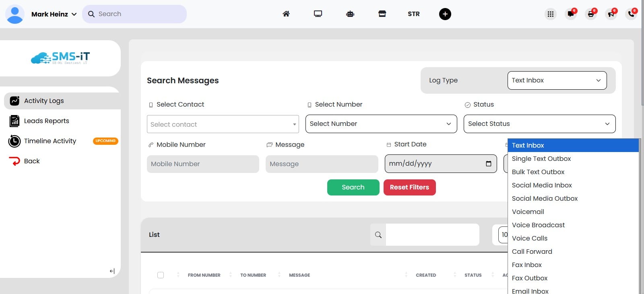The image size is (644, 294).
Task: Select Social Media Inbox option
Action: 573,185
